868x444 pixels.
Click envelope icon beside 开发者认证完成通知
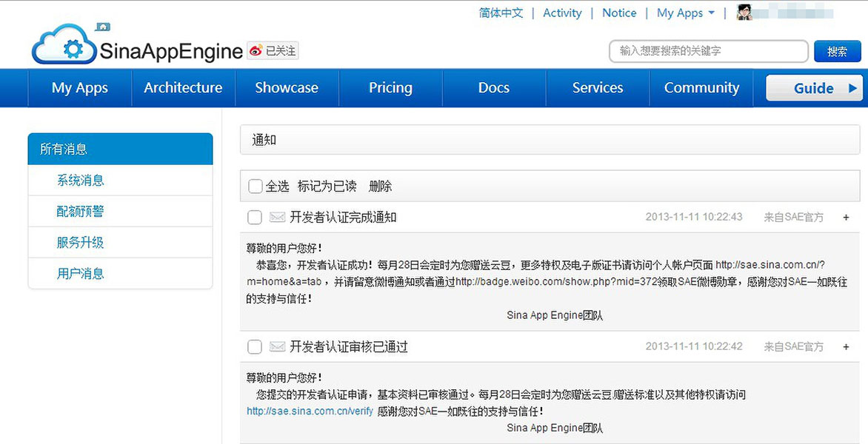pos(277,218)
